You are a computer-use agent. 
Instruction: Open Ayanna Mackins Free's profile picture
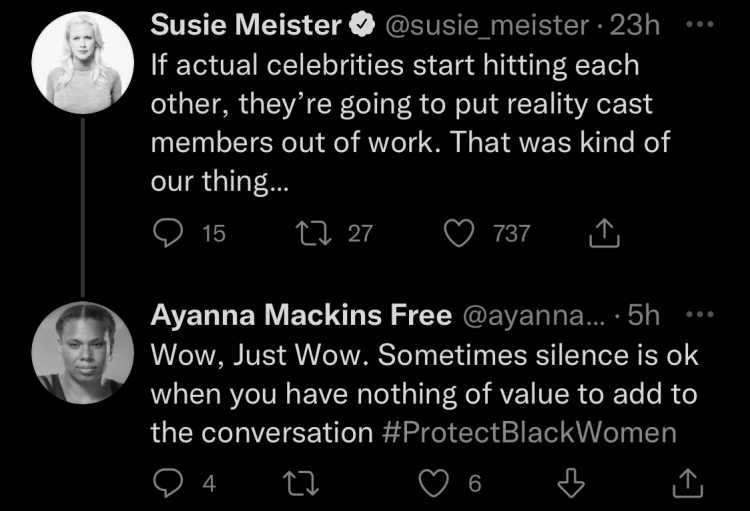point(83,353)
